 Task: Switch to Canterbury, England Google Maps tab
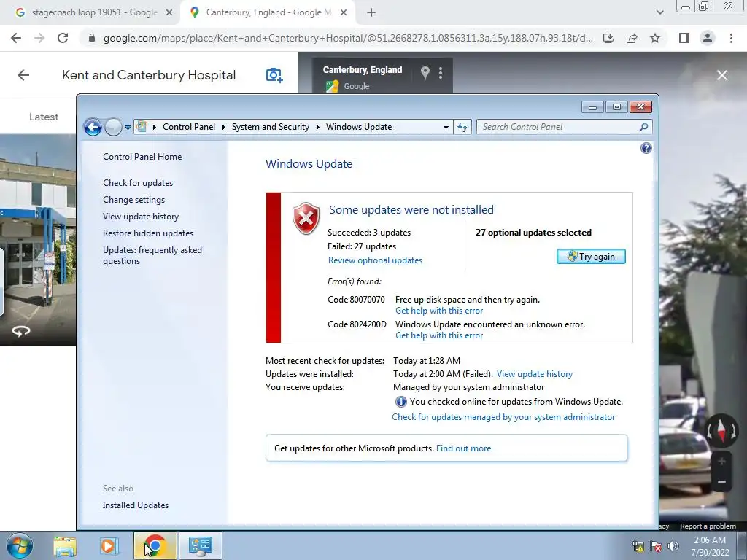(x=268, y=13)
